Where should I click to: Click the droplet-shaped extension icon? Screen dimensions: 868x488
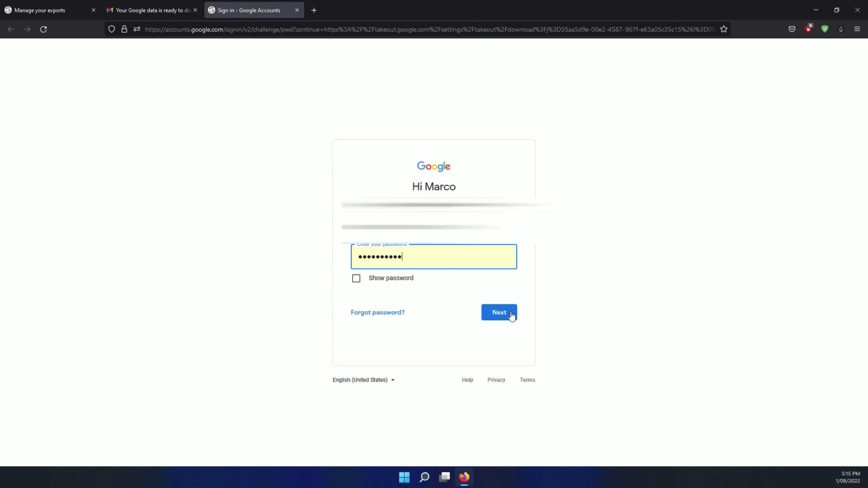coord(840,29)
